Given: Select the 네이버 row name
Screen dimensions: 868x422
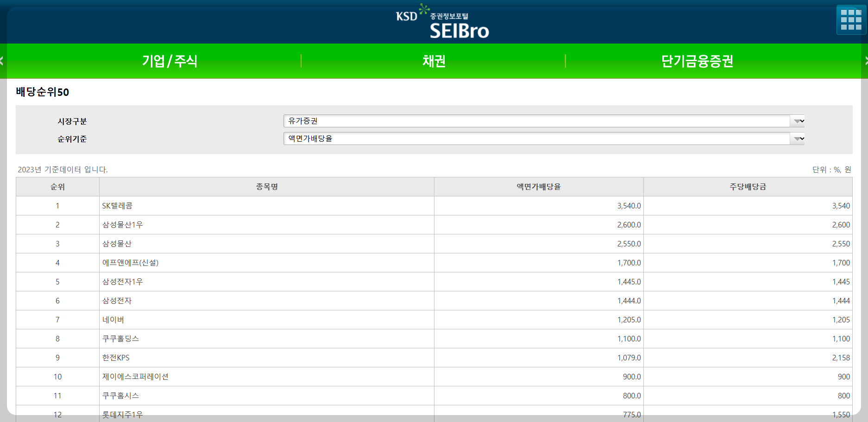Looking at the screenshot, I should [113, 320].
